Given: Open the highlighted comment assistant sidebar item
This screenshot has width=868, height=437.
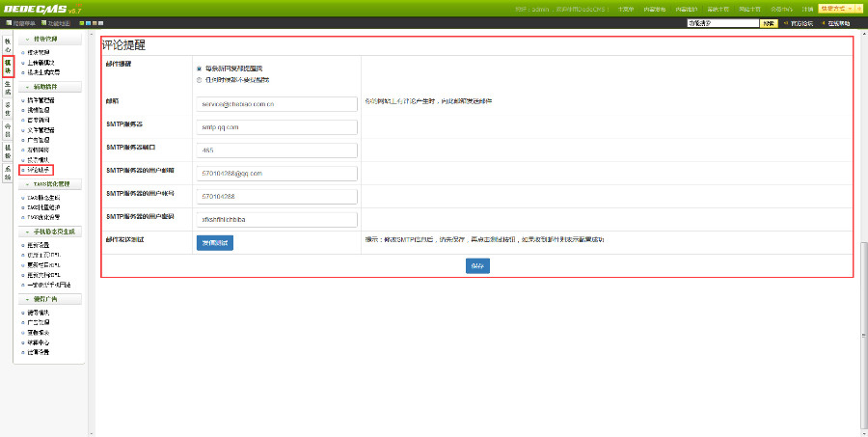Looking at the screenshot, I should point(39,170).
